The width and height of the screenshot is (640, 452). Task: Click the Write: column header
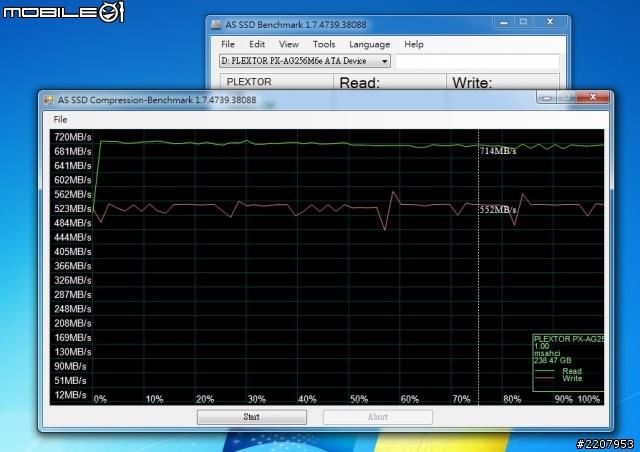[472, 83]
